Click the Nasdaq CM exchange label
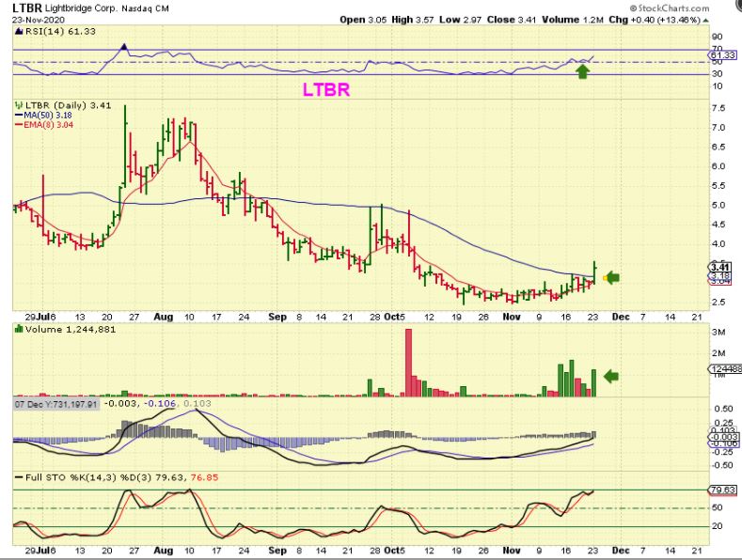The height and width of the screenshot is (560, 742). point(144,8)
